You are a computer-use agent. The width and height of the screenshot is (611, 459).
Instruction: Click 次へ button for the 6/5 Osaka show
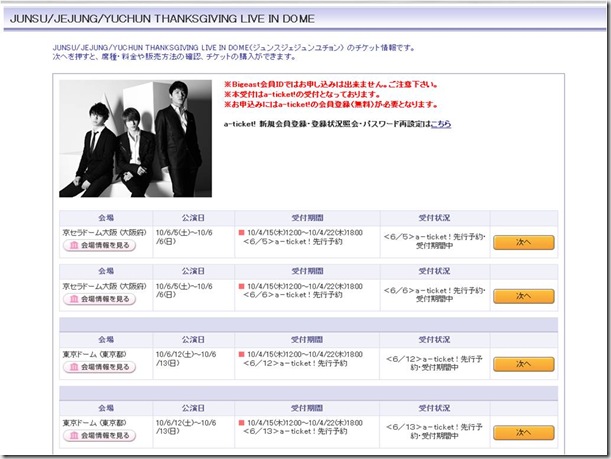(523, 242)
